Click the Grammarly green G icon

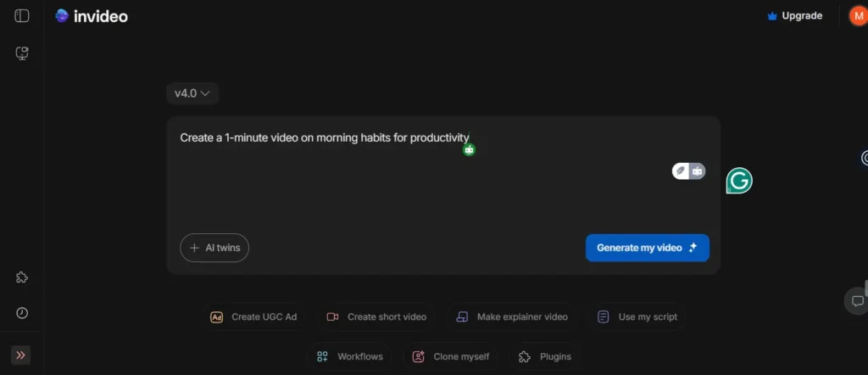[x=739, y=181]
